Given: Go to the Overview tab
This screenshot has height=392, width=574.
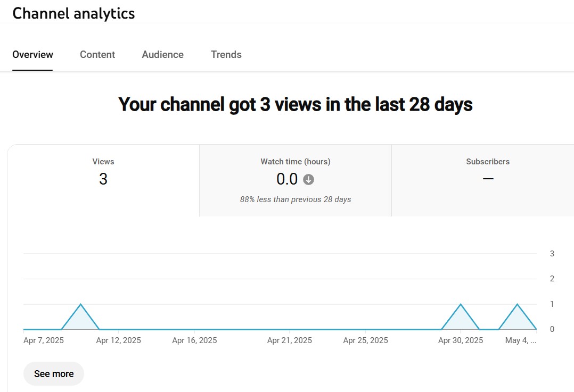Looking at the screenshot, I should click(33, 55).
